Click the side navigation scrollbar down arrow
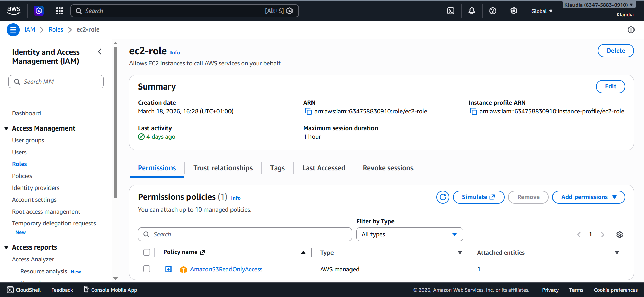Image resolution: width=644 pixels, height=297 pixels. pos(115,278)
